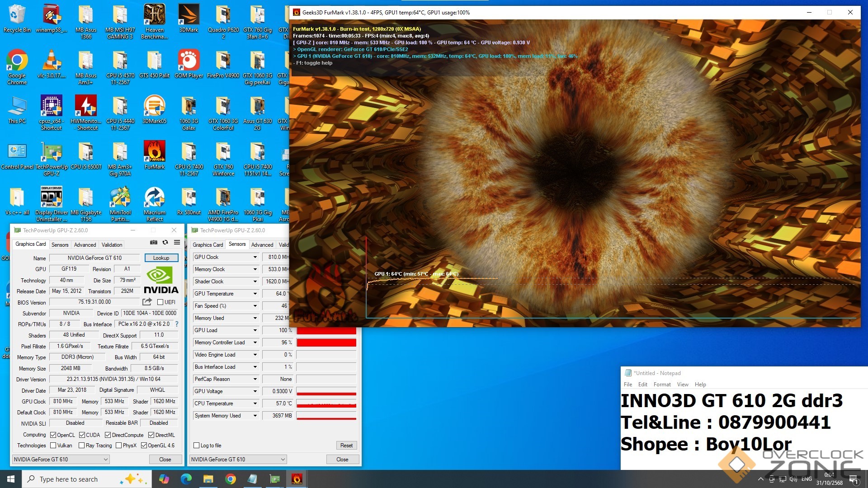Click the BIOS version share/export icon
The width and height of the screenshot is (868, 488).
[147, 302]
